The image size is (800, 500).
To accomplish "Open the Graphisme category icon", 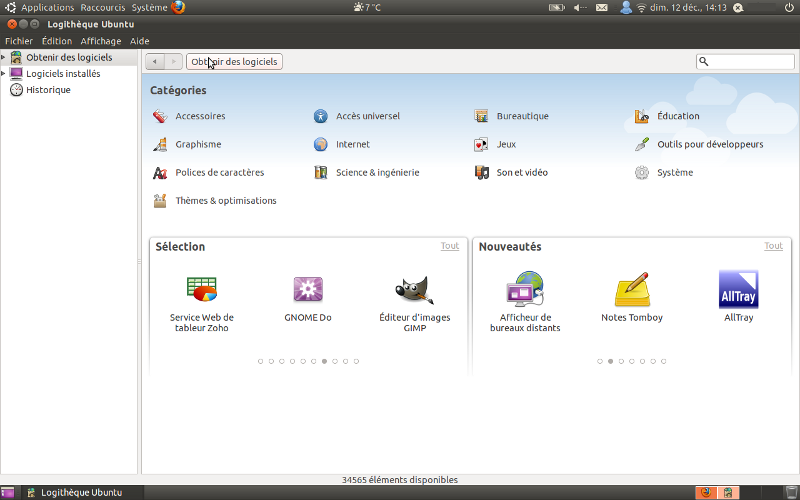I will (160, 144).
